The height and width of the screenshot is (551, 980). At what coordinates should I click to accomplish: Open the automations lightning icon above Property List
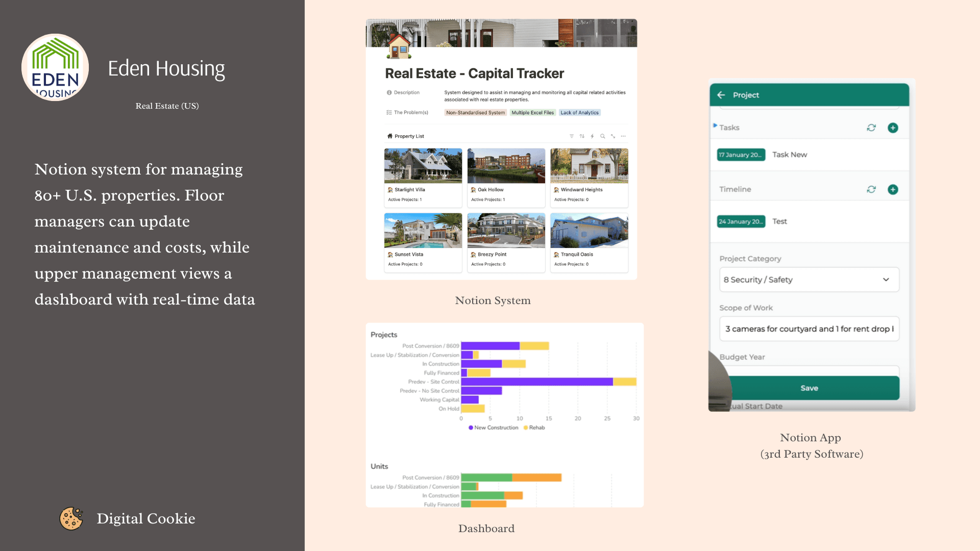point(592,136)
